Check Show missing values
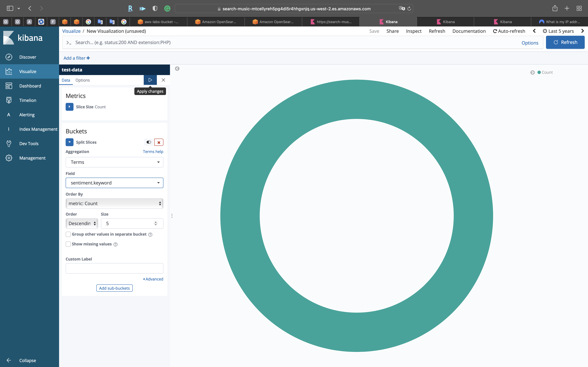This screenshot has width=588, height=367. coord(68,244)
